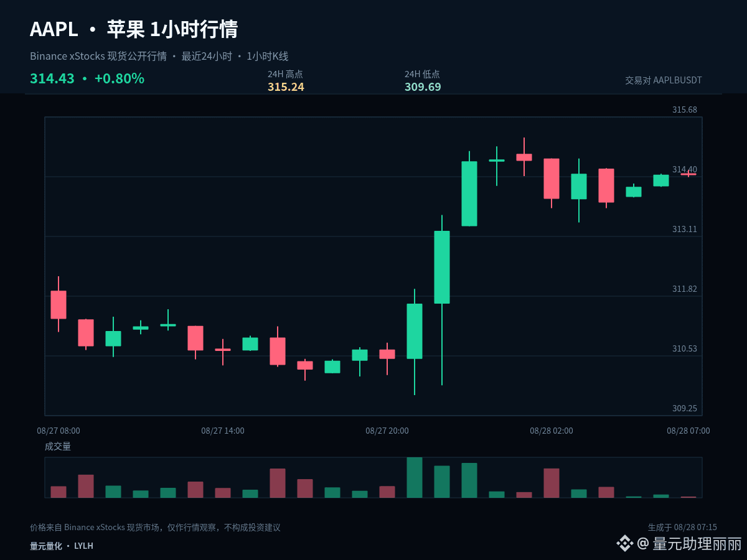Click the y-axis label 315.68
The height and width of the screenshot is (560, 747).
[x=685, y=110]
